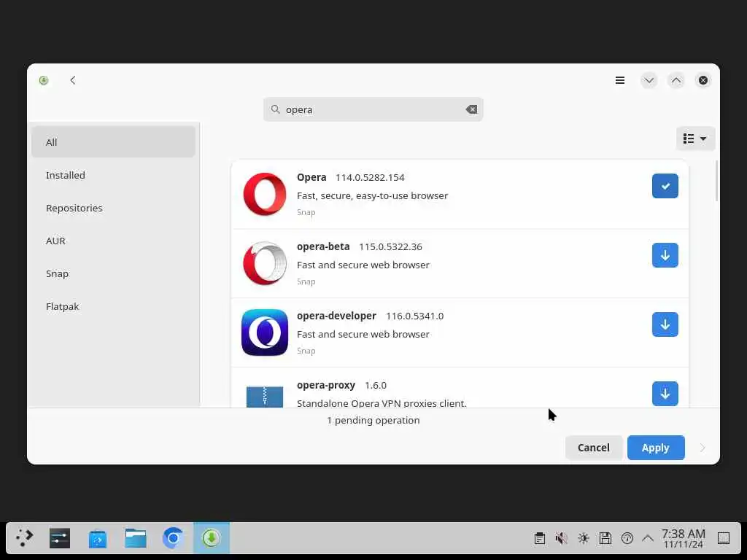Select the Snap category
The height and width of the screenshot is (560, 747).
coord(113,273)
